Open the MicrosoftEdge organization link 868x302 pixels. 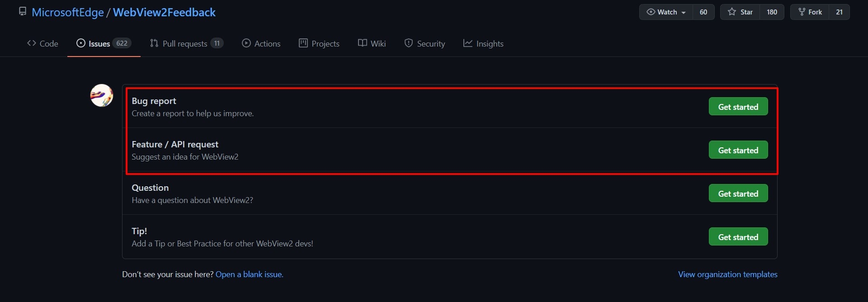tap(68, 12)
